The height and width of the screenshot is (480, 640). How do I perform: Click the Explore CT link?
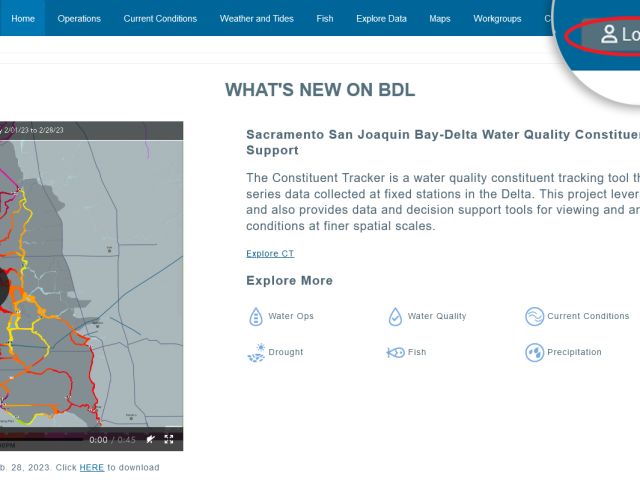tap(270, 253)
